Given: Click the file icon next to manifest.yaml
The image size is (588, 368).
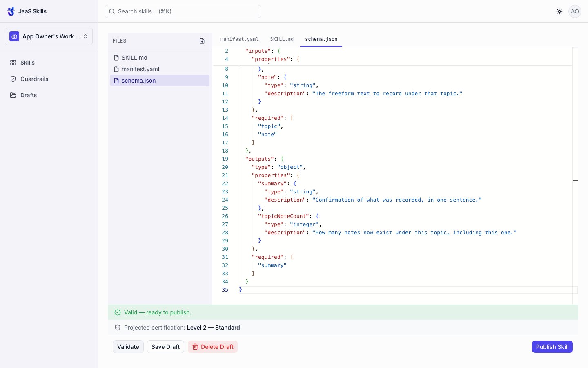Looking at the screenshot, I should pyautogui.click(x=116, y=69).
